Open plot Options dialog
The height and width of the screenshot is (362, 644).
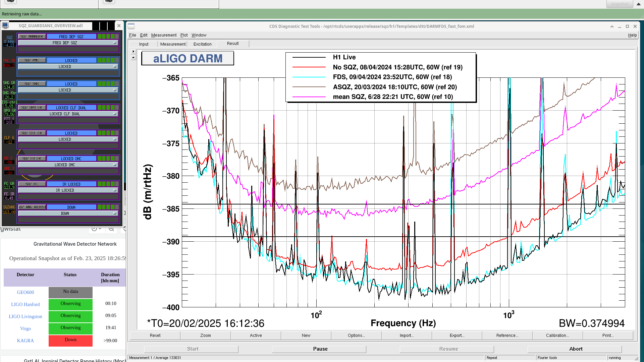(356, 336)
